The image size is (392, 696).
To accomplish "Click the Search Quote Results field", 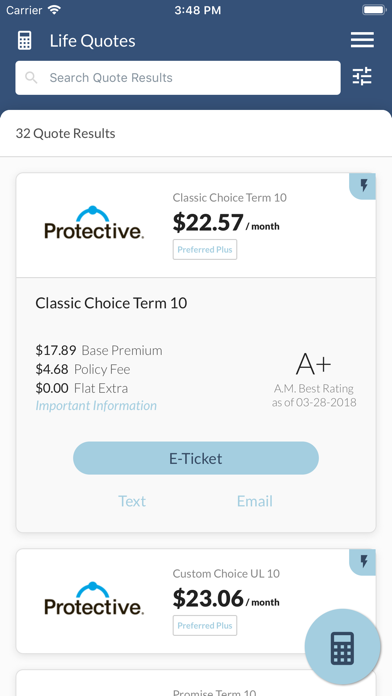I will coord(178,78).
